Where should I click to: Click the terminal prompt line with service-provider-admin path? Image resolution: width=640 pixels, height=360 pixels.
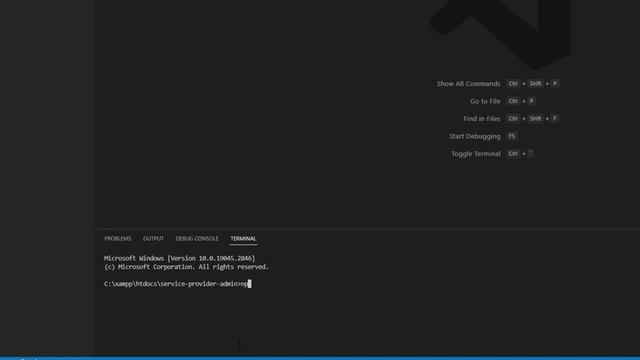click(178, 284)
